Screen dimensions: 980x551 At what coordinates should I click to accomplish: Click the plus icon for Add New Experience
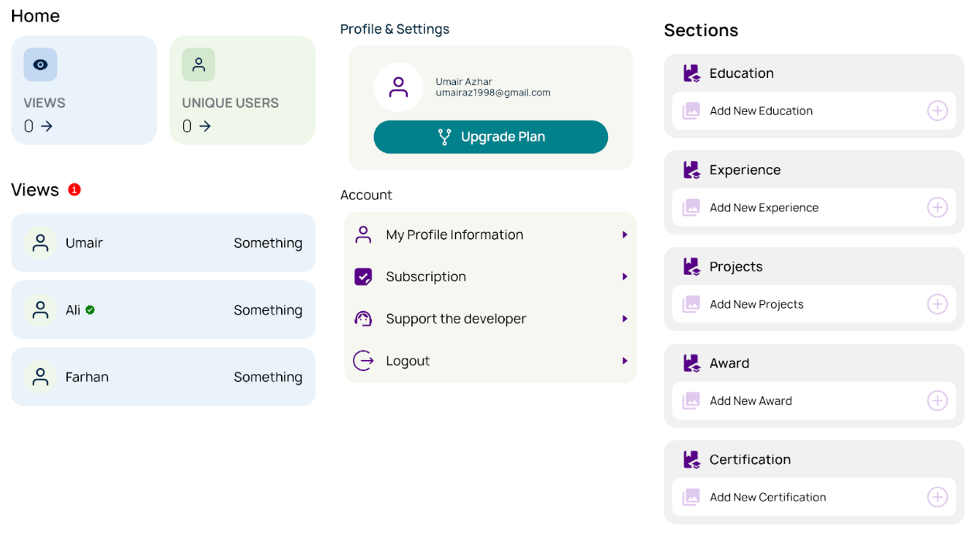point(937,208)
